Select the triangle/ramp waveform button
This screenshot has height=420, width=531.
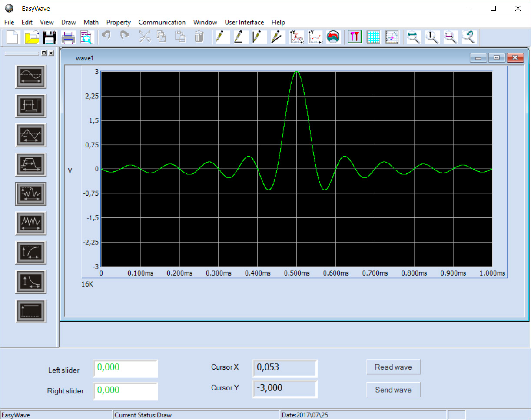[31, 135]
